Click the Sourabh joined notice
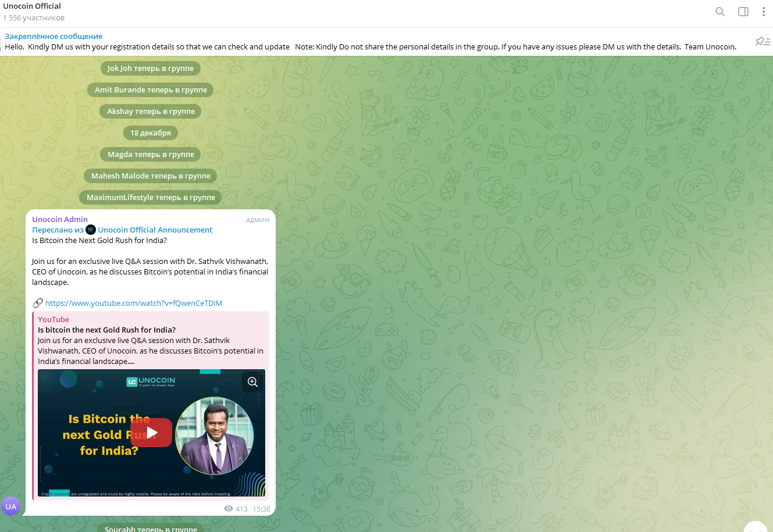The height and width of the screenshot is (532, 773). [151, 529]
